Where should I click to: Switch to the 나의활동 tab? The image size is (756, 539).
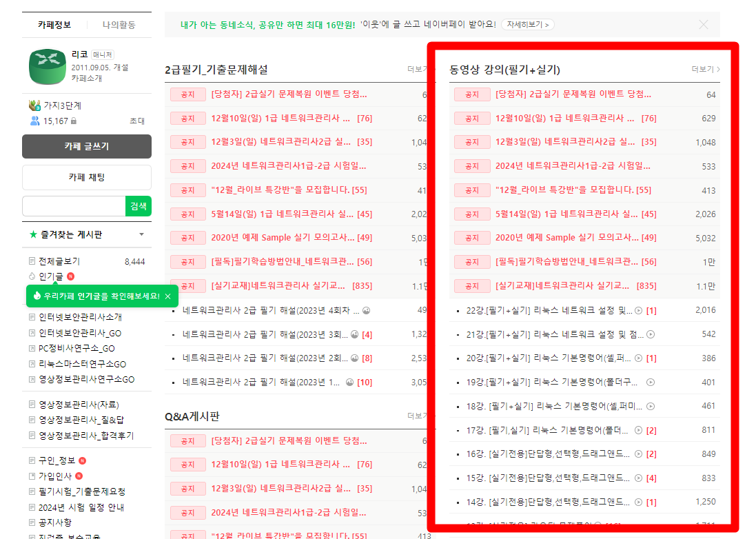click(119, 25)
